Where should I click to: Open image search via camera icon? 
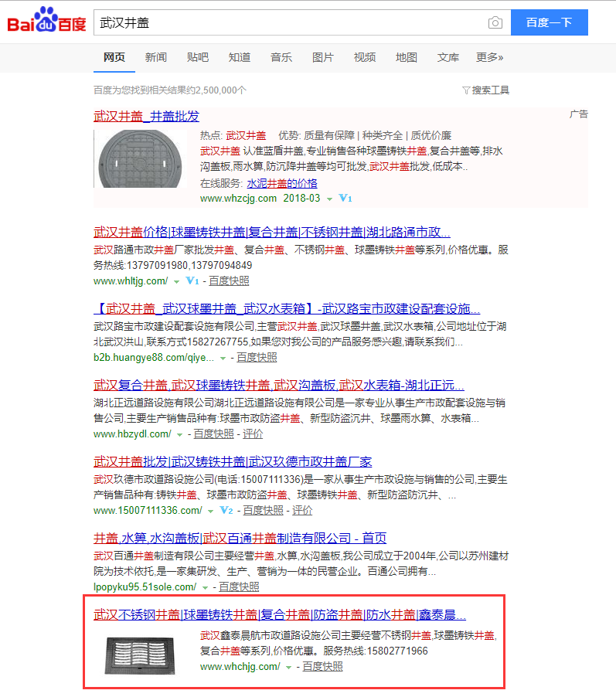tap(495, 22)
